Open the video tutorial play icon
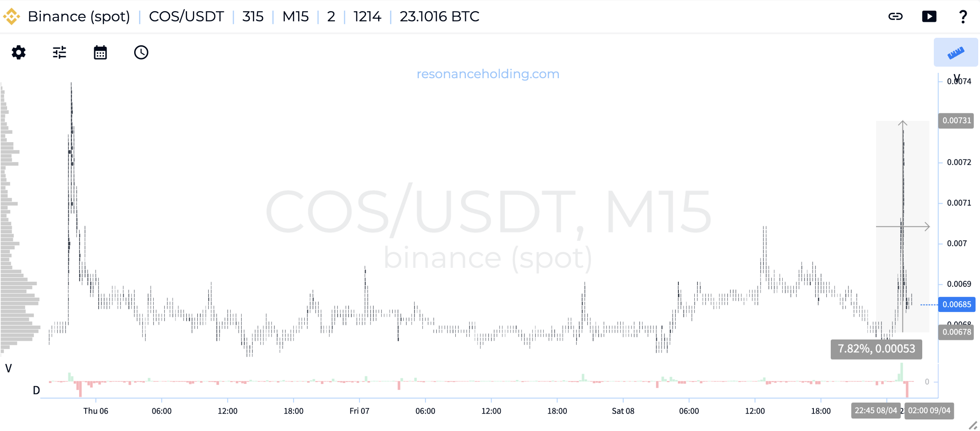Viewport: 980px width, 431px height. [x=929, y=17]
